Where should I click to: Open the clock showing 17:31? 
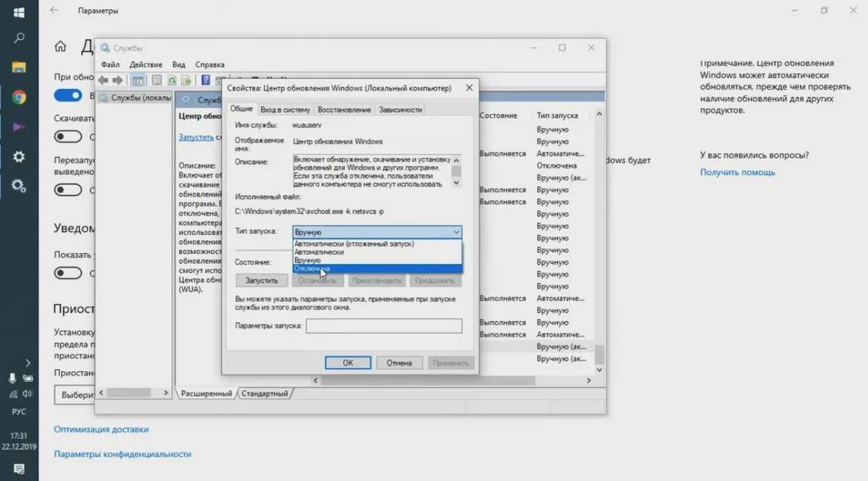pyautogui.click(x=19, y=435)
